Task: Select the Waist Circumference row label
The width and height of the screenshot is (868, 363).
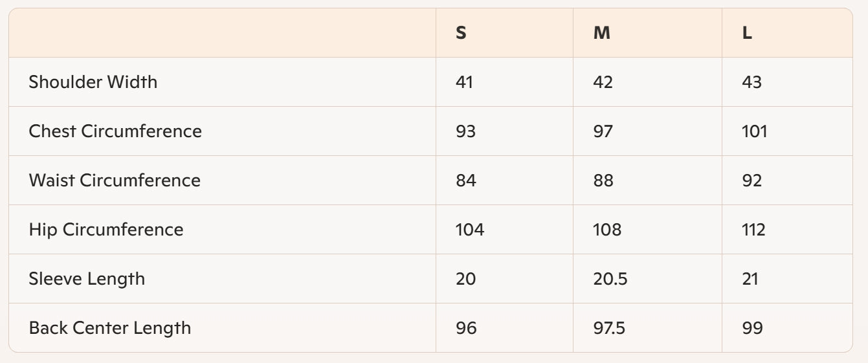Action: click(x=115, y=181)
